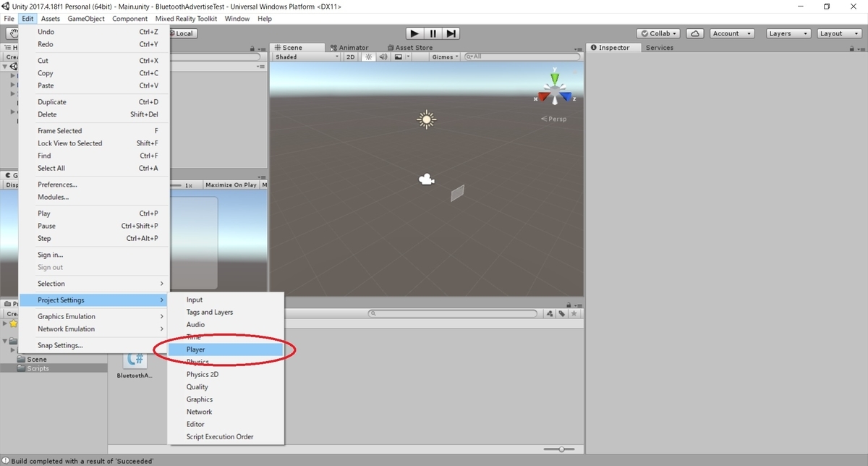Select Editor in Project Settings submenu

pos(226,424)
